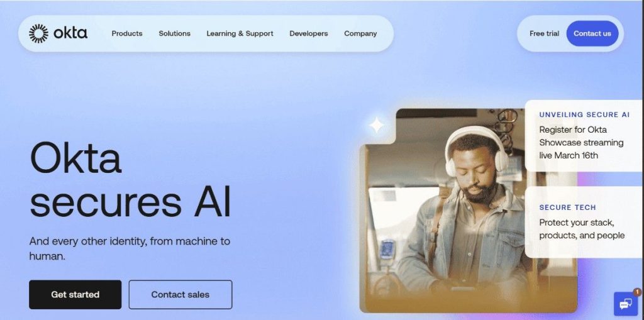Image resolution: width=644 pixels, height=320 pixels.
Task: Open the Solutions menu
Action: point(175,34)
